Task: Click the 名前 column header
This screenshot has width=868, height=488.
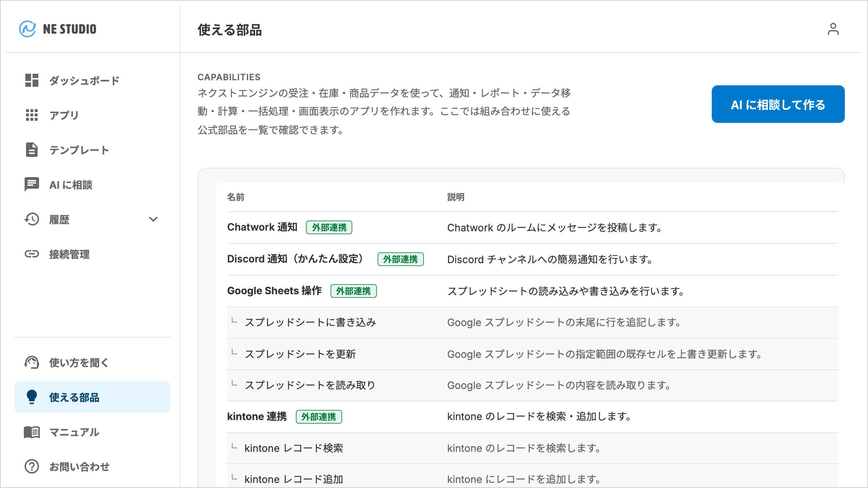Action: (x=236, y=197)
